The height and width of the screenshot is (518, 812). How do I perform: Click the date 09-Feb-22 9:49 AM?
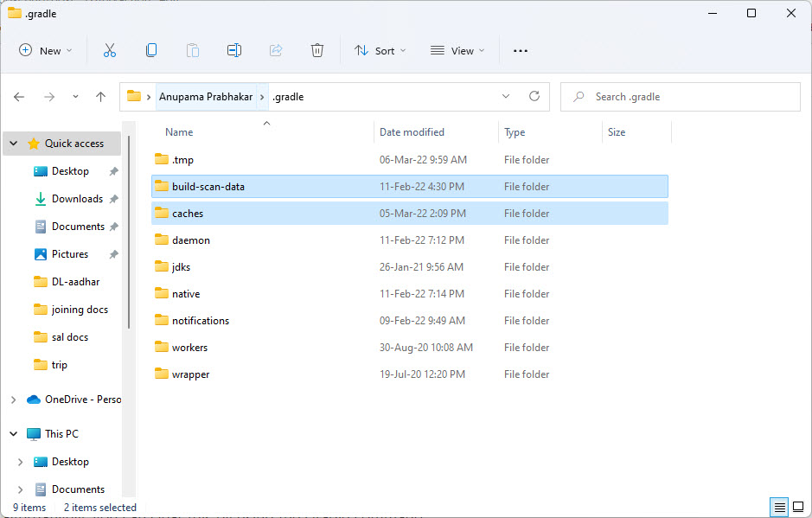[x=422, y=321]
